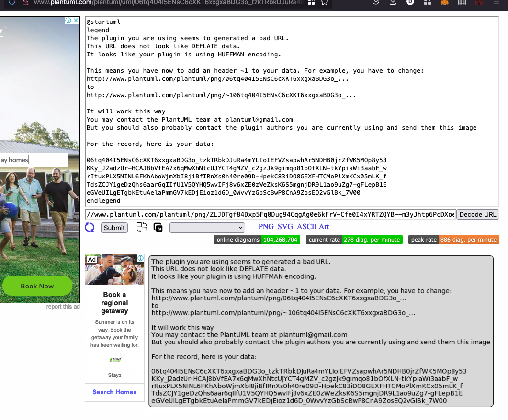Click the current rate badge
This screenshot has width=508, height=420.
click(x=354, y=240)
